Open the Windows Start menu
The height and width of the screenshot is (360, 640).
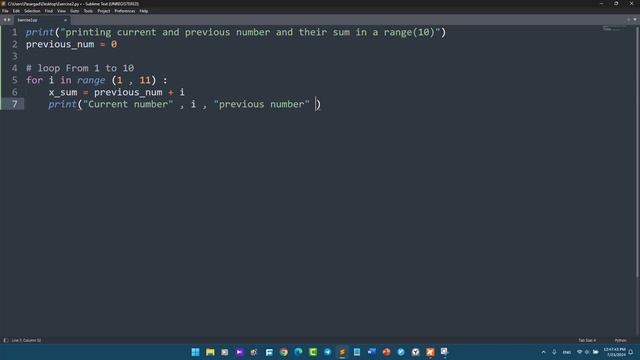click(x=196, y=352)
